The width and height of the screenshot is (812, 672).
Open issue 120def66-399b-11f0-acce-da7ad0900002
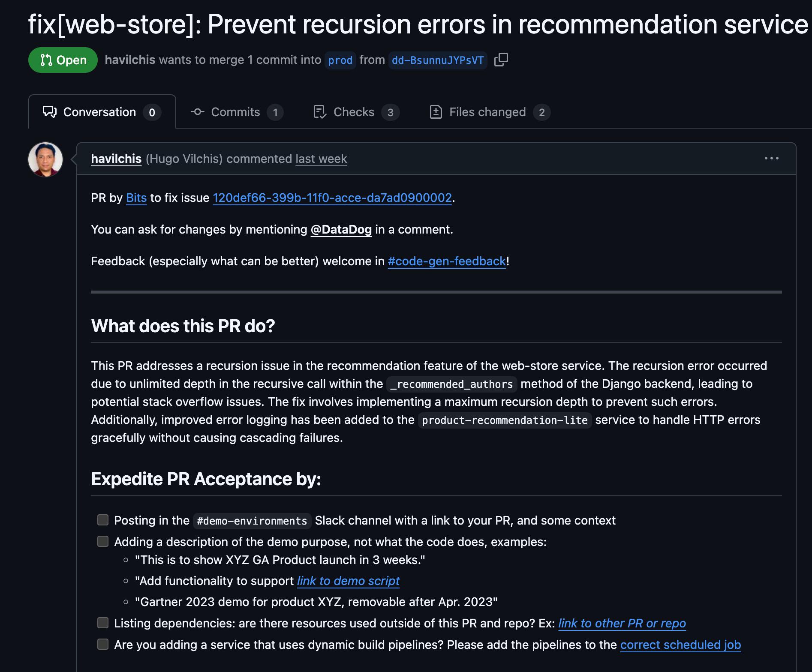click(332, 198)
